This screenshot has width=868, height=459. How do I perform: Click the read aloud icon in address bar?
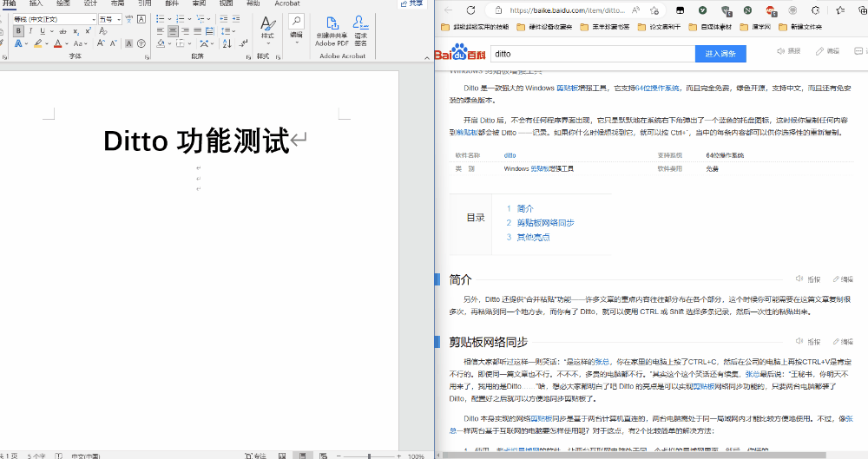click(636, 10)
